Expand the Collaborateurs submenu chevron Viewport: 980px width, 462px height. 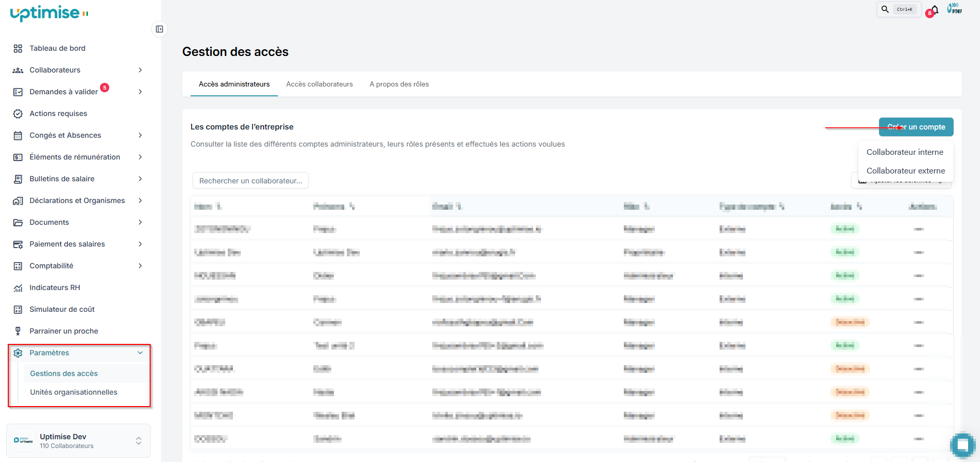140,70
